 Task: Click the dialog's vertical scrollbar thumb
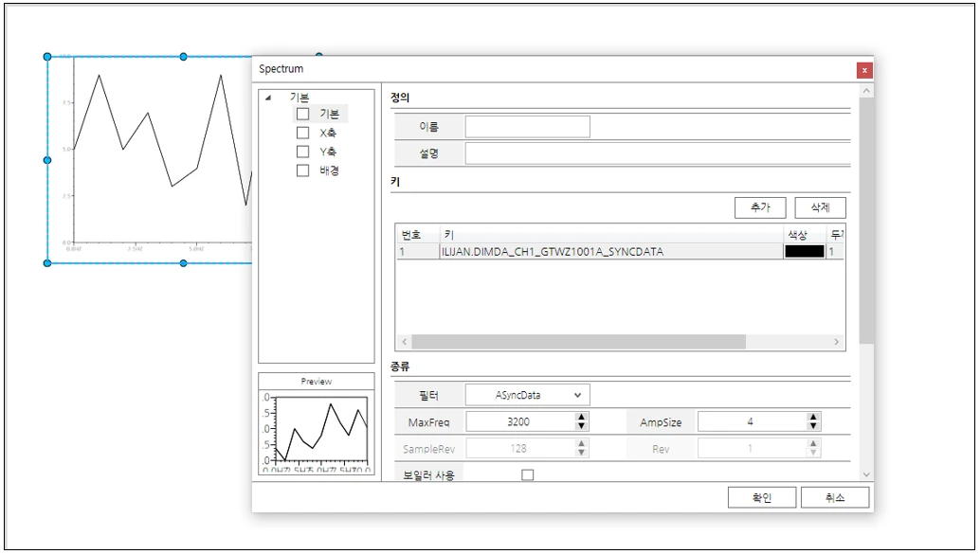tap(866, 221)
